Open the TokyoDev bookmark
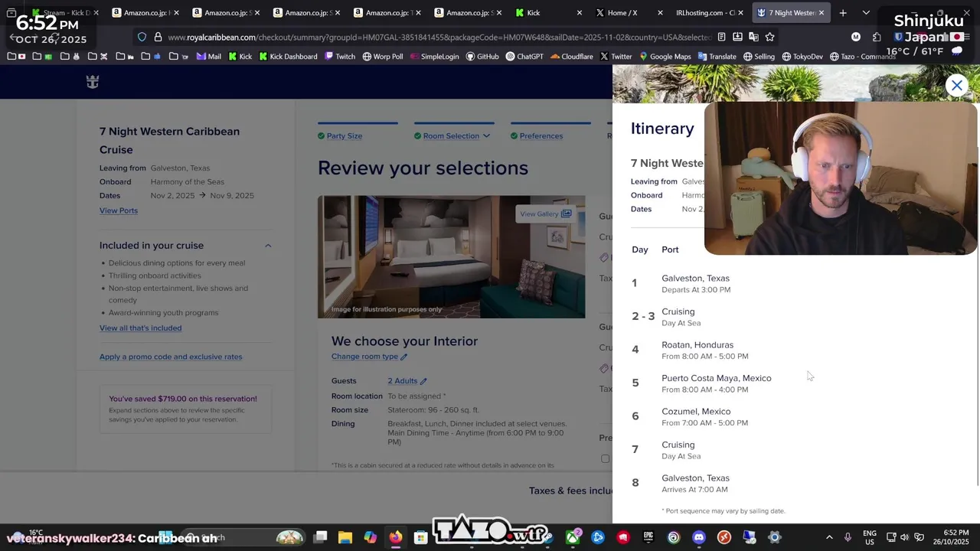This screenshot has width=980, height=551. (802, 57)
